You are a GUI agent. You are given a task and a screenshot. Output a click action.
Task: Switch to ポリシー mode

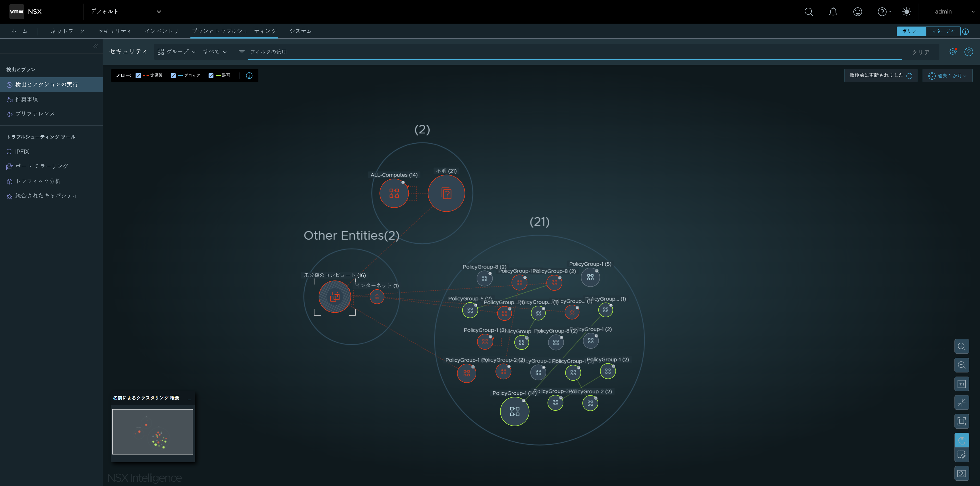(x=911, y=31)
